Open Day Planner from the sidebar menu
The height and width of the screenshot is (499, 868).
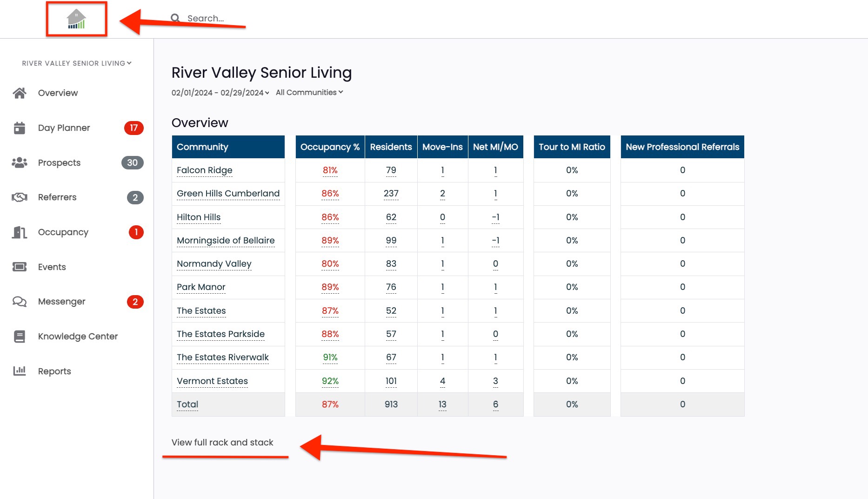(64, 128)
